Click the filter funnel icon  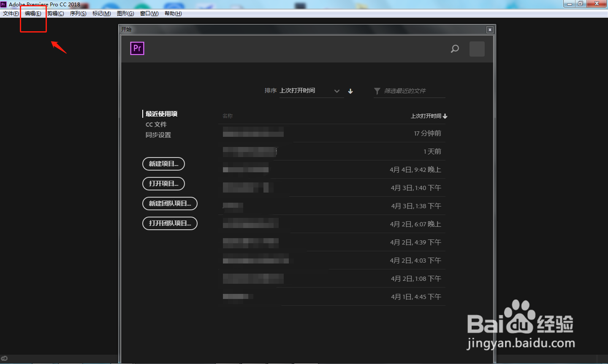click(377, 91)
